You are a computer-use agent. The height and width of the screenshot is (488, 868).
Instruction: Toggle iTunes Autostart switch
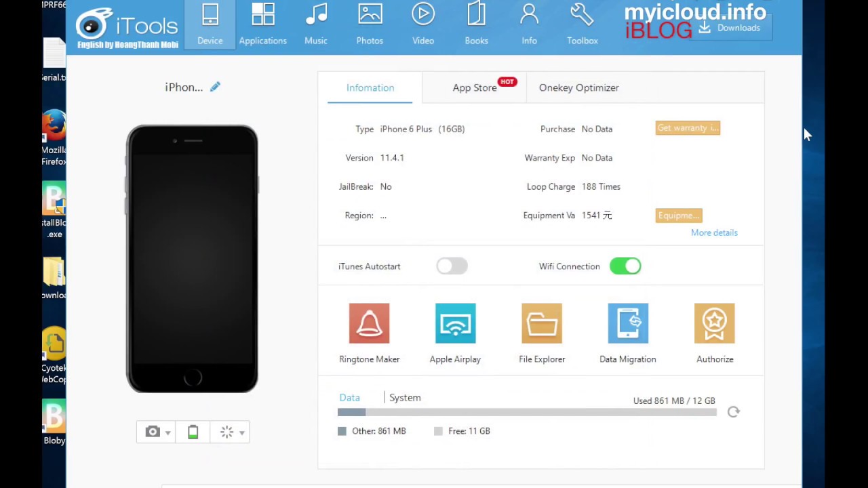452,266
